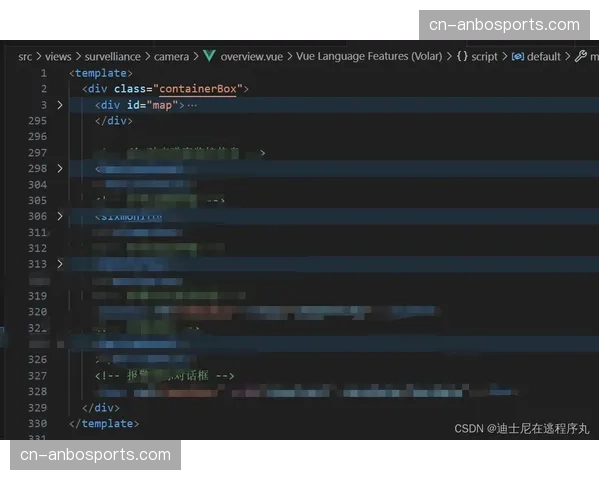Click the script curly braces symbol icon
600x480 pixels.
[x=462, y=57]
